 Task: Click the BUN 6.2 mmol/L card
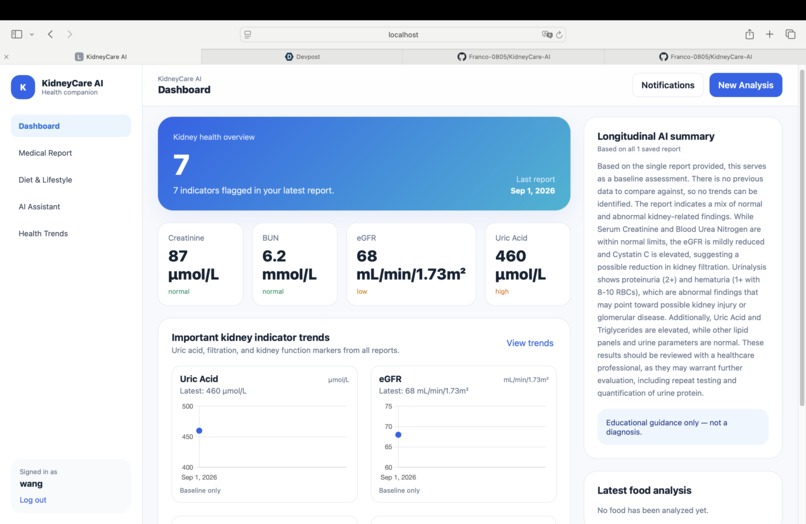point(295,264)
